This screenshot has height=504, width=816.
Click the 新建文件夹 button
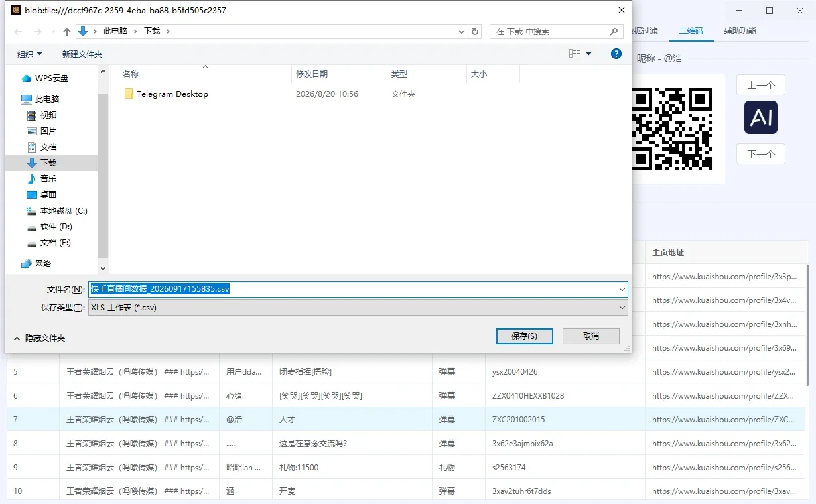click(x=82, y=54)
